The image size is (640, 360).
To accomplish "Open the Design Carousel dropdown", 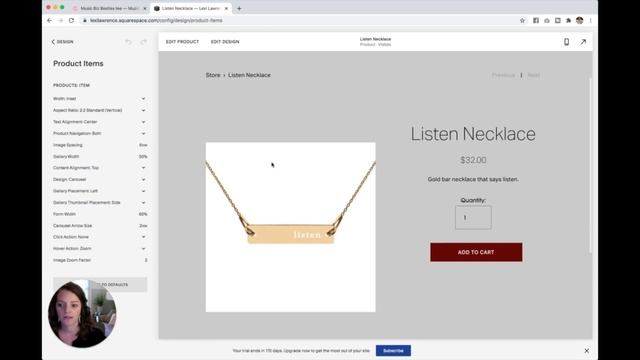I will tap(100, 179).
